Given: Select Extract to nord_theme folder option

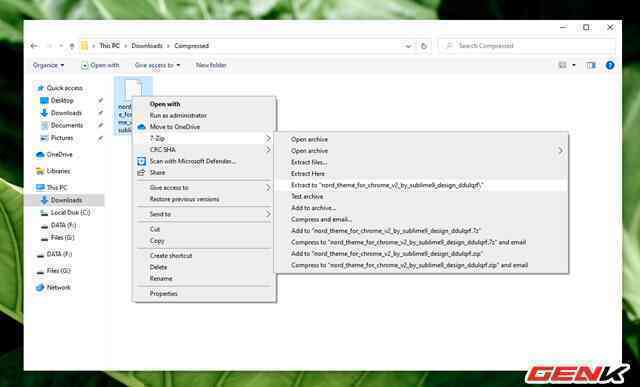Looking at the screenshot, I should 421,185.
